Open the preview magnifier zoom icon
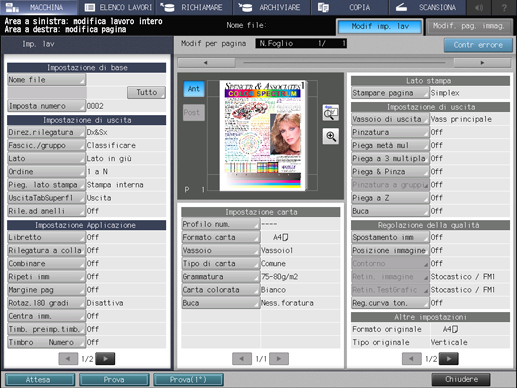This screenshot has width=517, height=388. (x=331, y=136)
